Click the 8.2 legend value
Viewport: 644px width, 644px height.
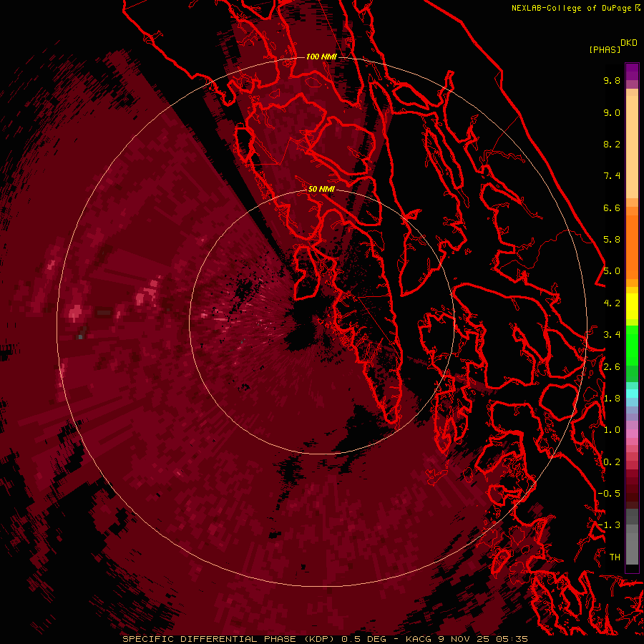612,144
